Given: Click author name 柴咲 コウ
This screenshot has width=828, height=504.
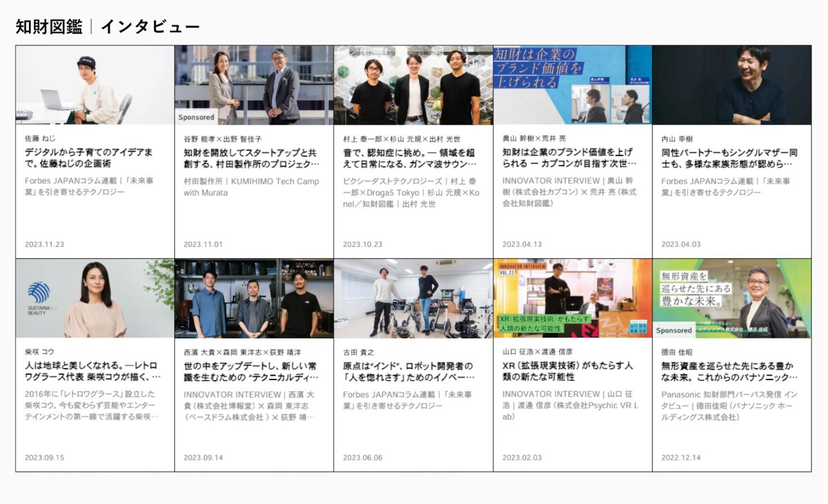Looking at the screenshot, I should (39, 352).
